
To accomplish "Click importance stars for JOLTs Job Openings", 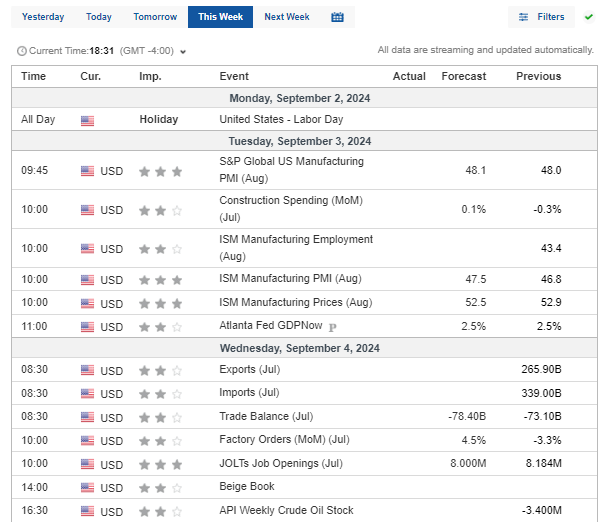I will [160, 465].
